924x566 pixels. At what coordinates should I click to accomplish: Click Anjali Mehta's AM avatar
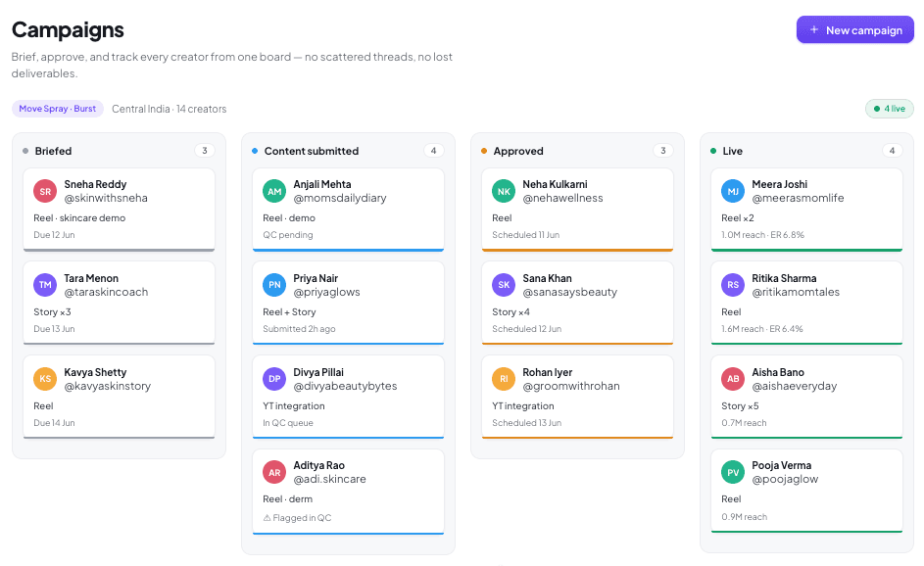pyautogui.click(x=274, y=191)
